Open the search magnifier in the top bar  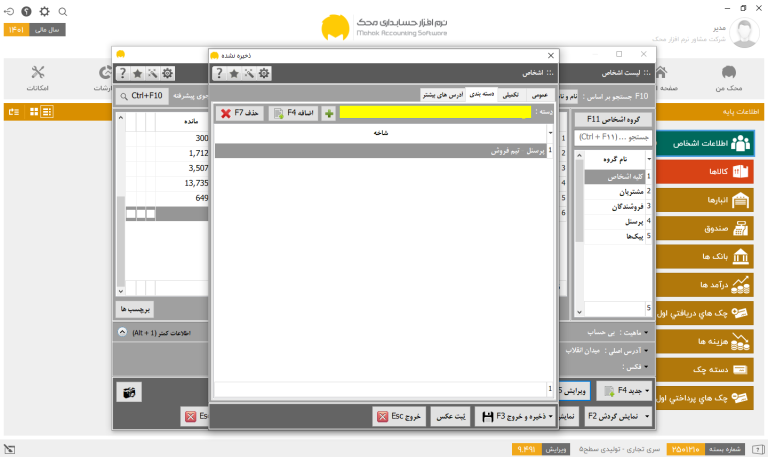pos(63,11)
